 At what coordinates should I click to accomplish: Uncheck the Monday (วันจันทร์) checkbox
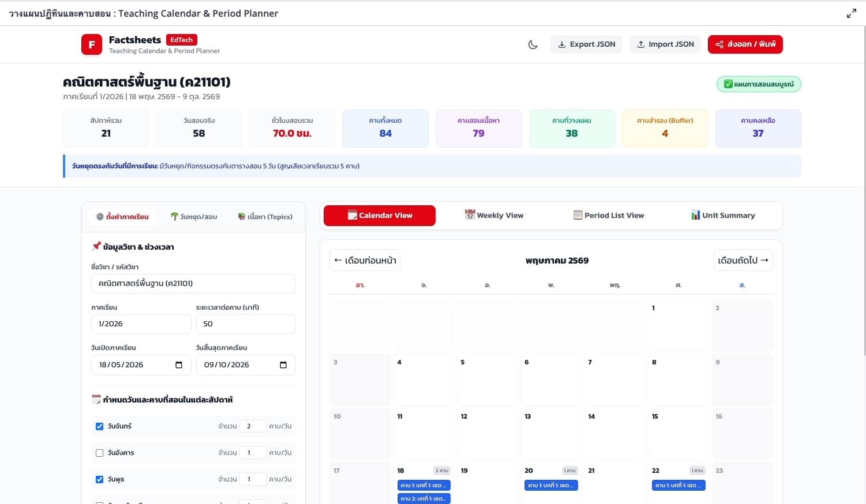coord(99,427)
